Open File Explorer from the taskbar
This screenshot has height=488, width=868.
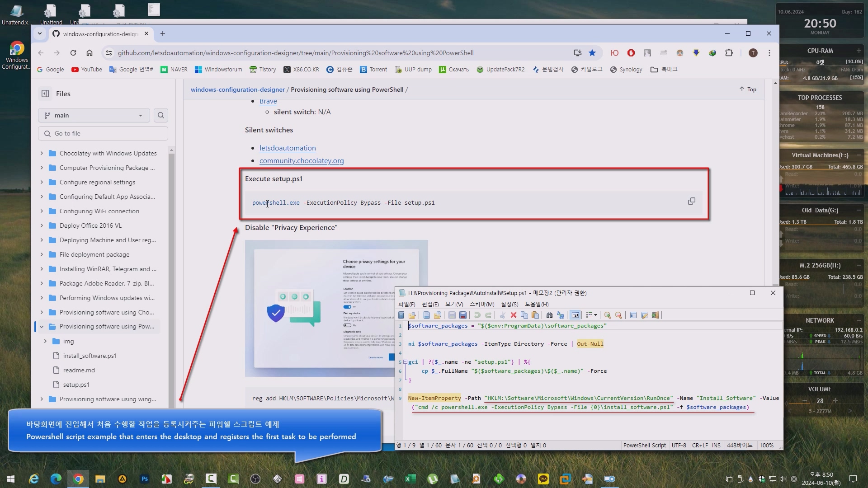click(x=100, y=479)
